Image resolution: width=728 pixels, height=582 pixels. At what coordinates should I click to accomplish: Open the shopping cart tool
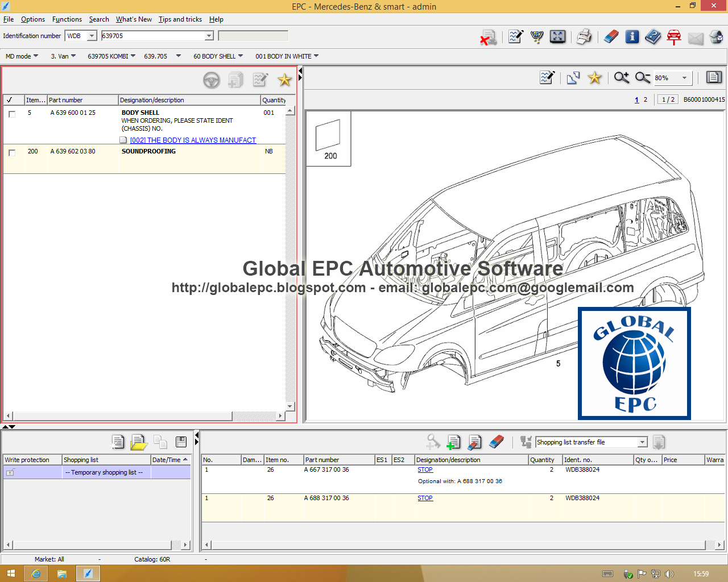(x=537, y=36)
